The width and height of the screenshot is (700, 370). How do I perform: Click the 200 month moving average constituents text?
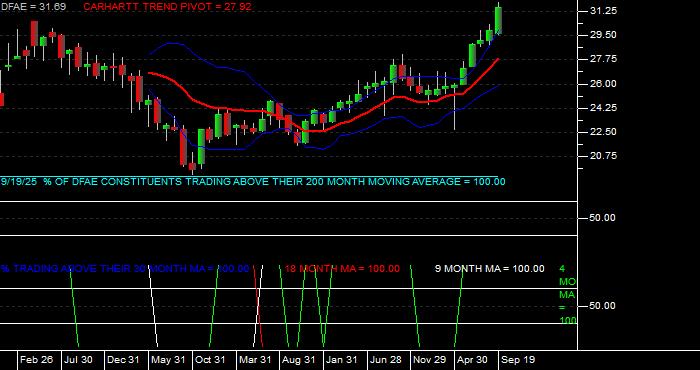[x=253, y=182]
